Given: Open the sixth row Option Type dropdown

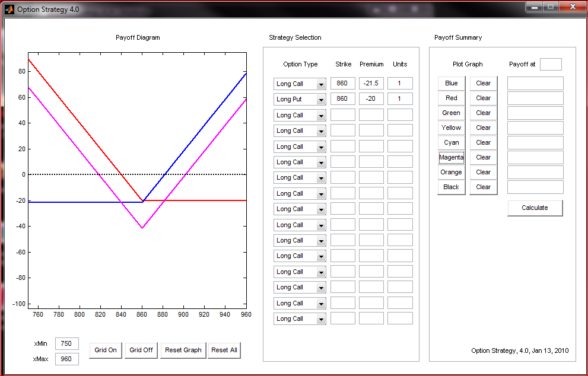Looking at the screenshot, I should click(x=300, y=162).
